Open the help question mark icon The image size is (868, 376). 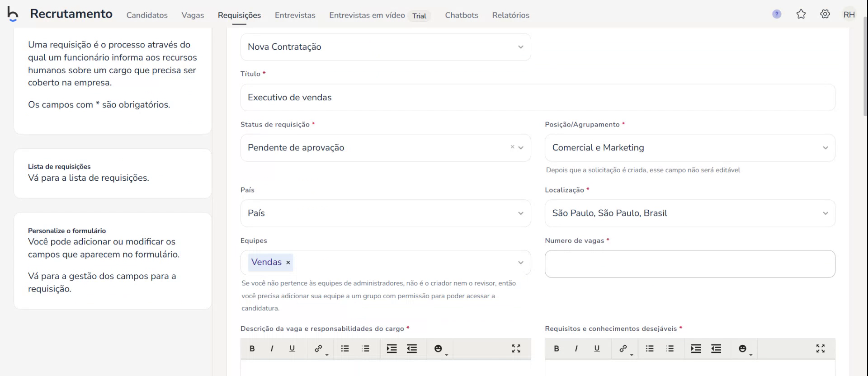(777, 14)
